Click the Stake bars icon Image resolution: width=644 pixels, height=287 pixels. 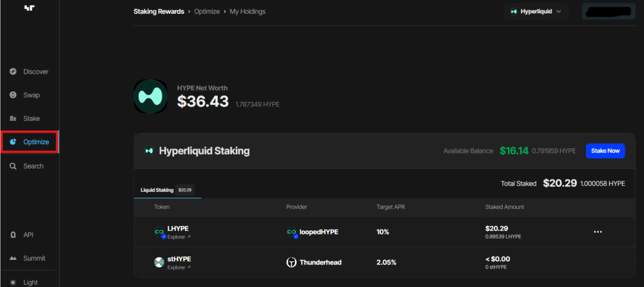click(13, 118)
